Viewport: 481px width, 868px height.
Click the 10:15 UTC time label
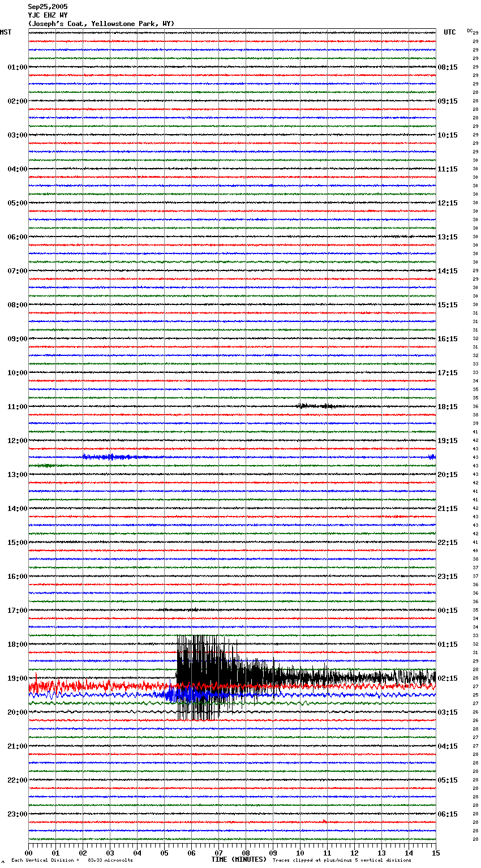(x=448, y=135)
